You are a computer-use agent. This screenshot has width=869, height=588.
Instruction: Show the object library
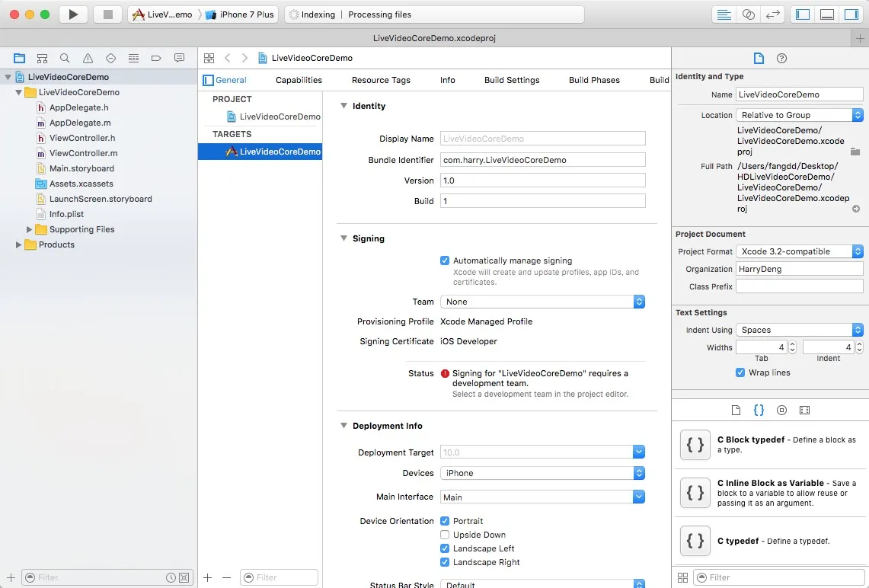coord(781,410)
